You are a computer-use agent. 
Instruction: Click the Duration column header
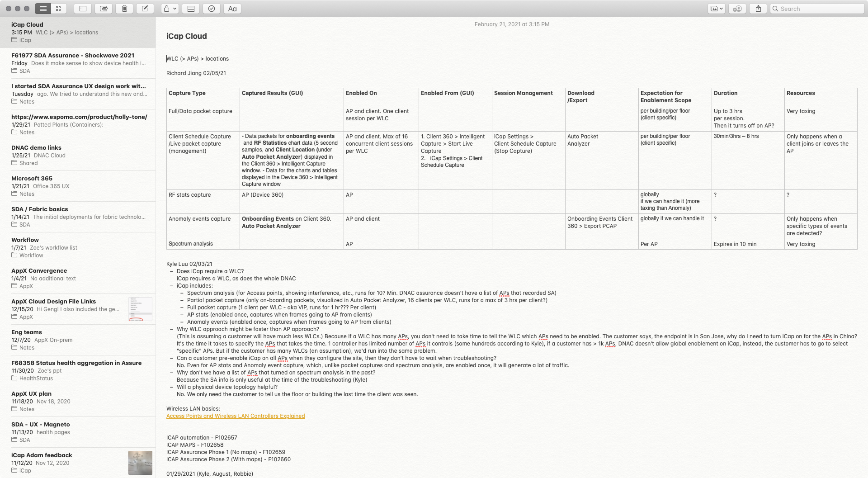tap(748, 97)
